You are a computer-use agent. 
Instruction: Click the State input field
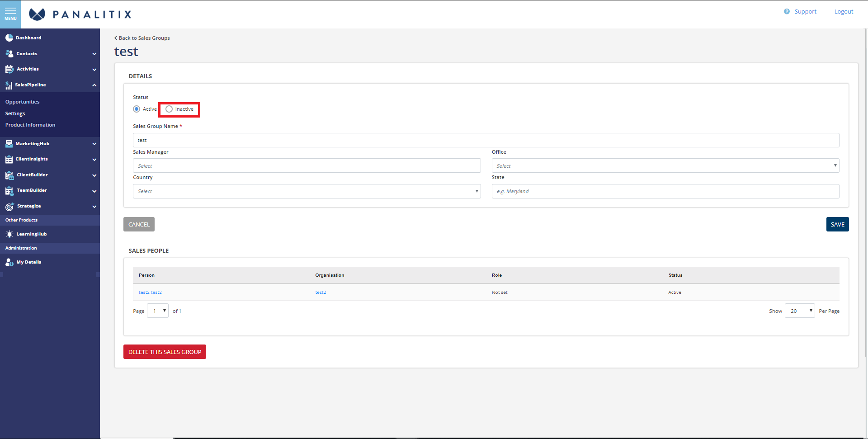pyautogui.click(x=665, y=191)
